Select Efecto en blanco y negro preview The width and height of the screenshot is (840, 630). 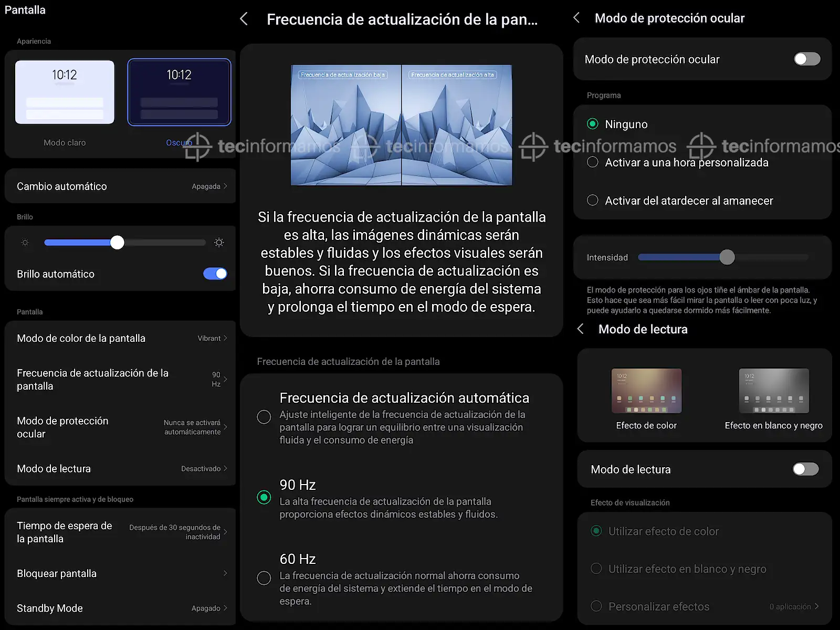pyautogui.click(x=773, y=391)
